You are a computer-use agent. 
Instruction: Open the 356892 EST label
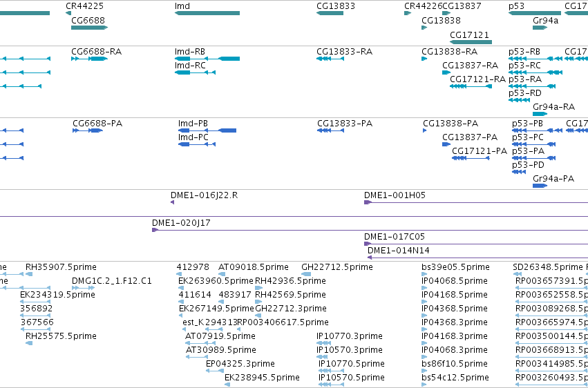click(36, 309)
